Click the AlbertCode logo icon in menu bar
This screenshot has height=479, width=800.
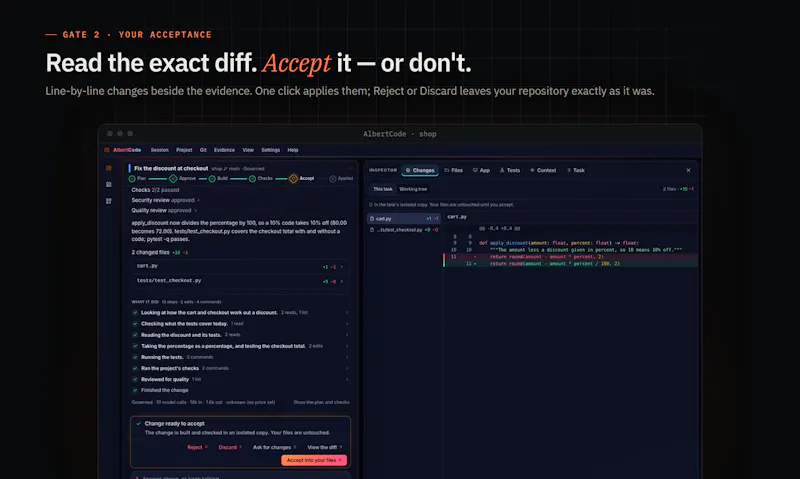tap(107, 150)
